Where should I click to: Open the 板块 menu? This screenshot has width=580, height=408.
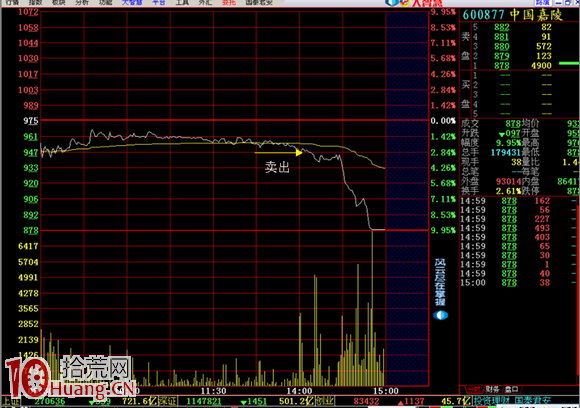coord(58,3)
